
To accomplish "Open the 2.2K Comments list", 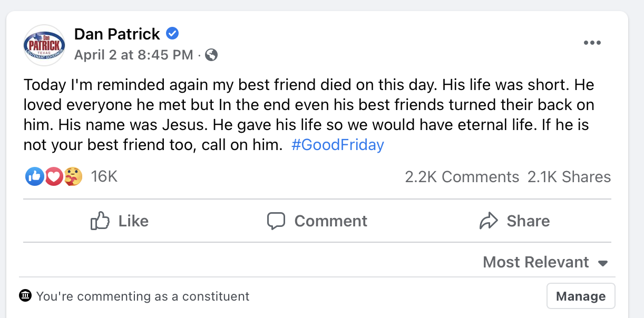I will click(x=462, y=177).
